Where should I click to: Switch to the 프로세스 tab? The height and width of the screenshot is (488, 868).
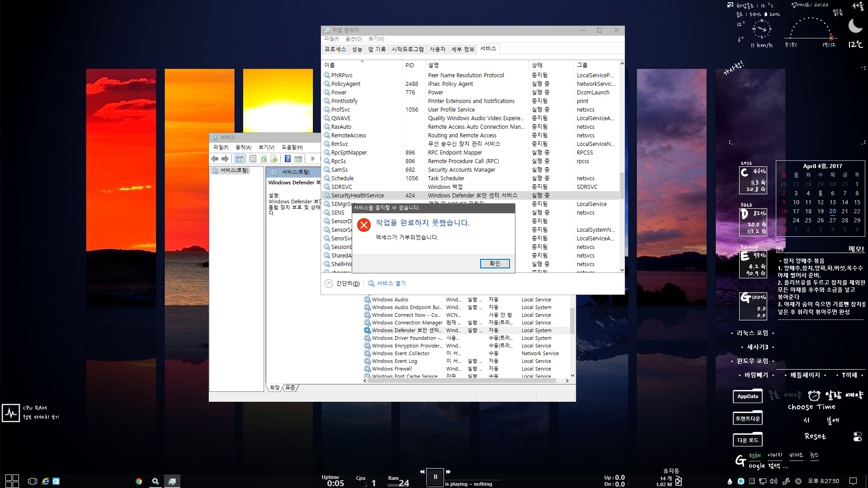(x=335, y=49)
